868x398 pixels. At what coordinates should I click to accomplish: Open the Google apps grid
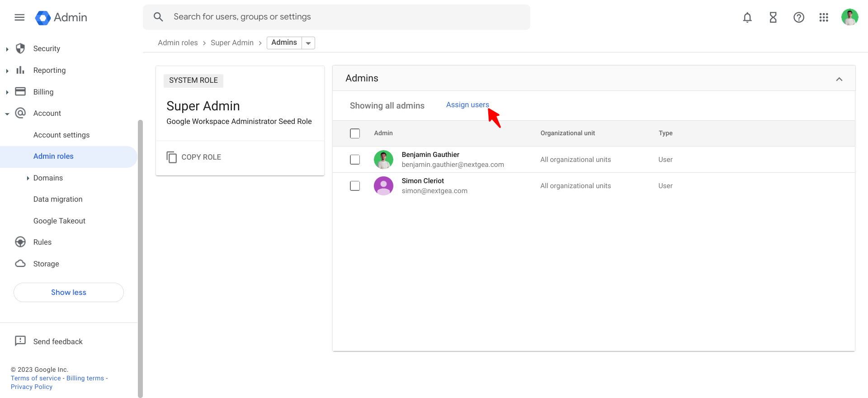point(824,17)
